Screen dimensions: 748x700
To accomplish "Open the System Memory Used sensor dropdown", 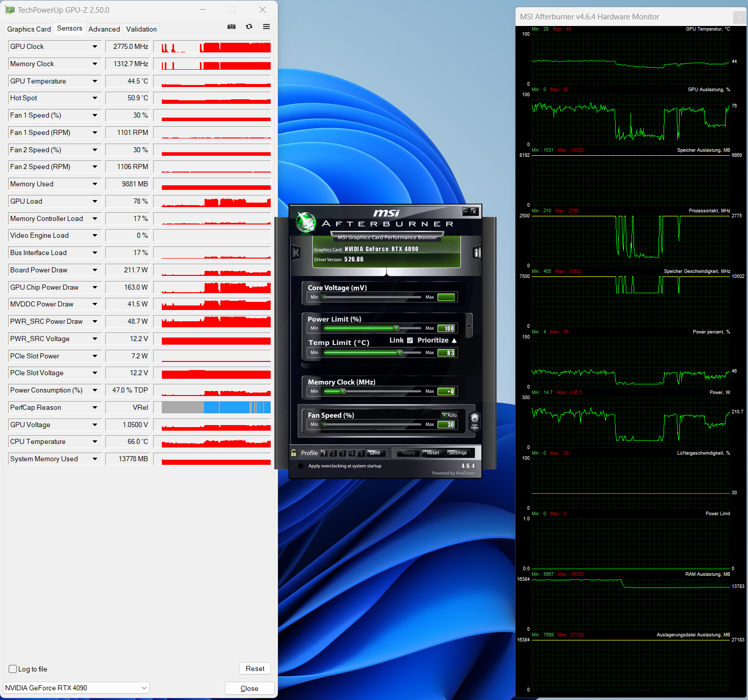I will (95, 459).
